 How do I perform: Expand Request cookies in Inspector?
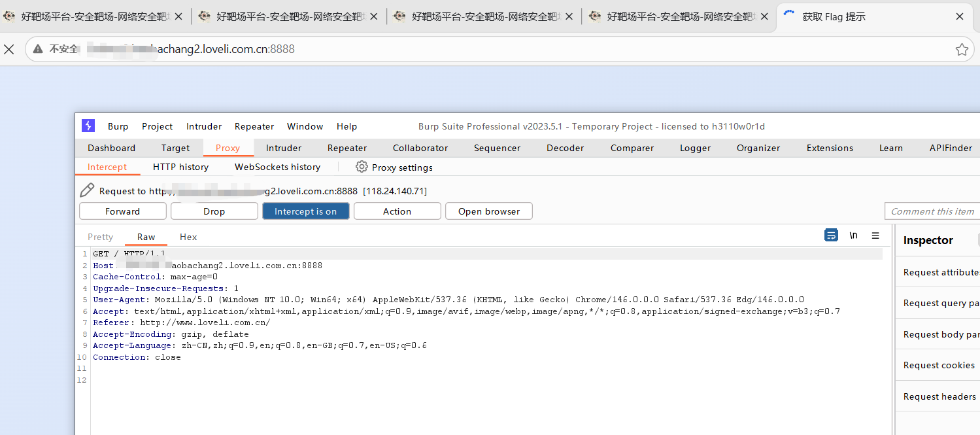[x=938, y=365]
